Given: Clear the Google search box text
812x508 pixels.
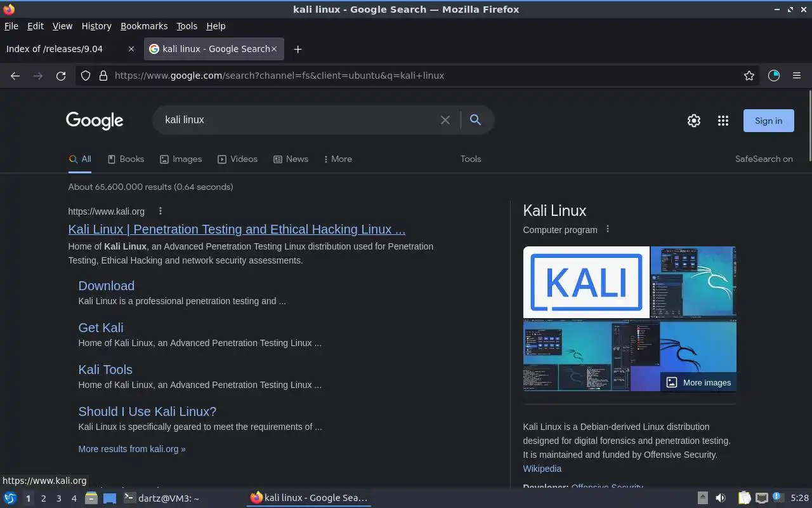Looking at the screenshot, I should pos(445,120).
